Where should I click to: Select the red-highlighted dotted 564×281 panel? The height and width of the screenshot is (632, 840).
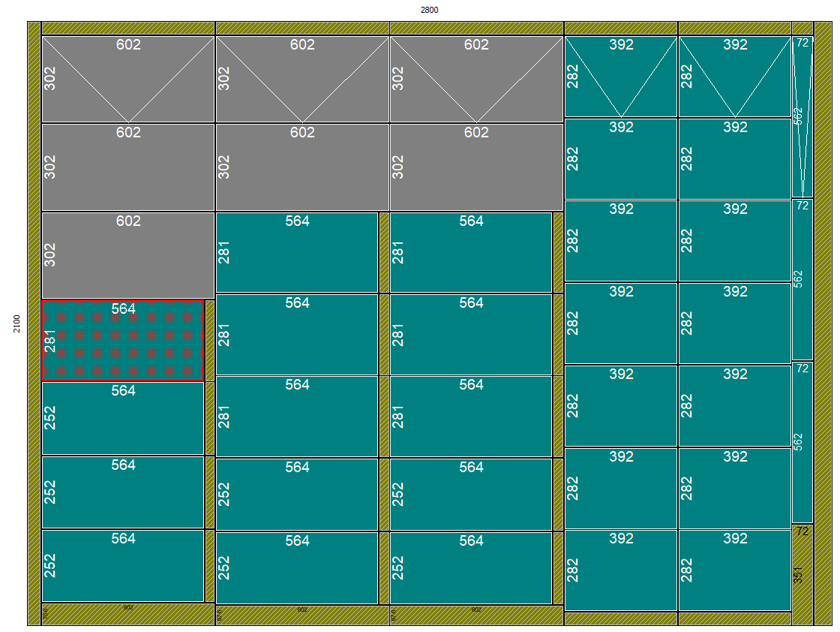tap(122, 341)
